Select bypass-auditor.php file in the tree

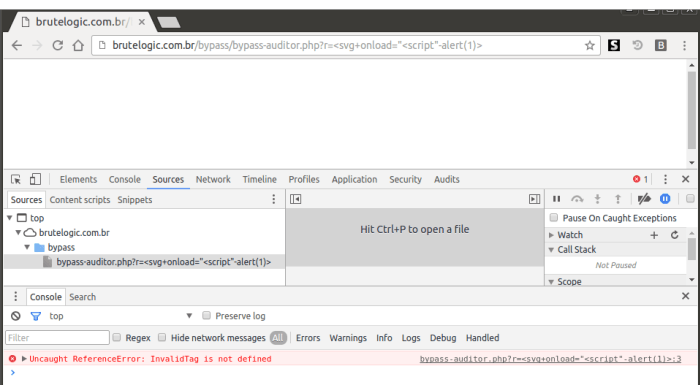click(163, 262)
